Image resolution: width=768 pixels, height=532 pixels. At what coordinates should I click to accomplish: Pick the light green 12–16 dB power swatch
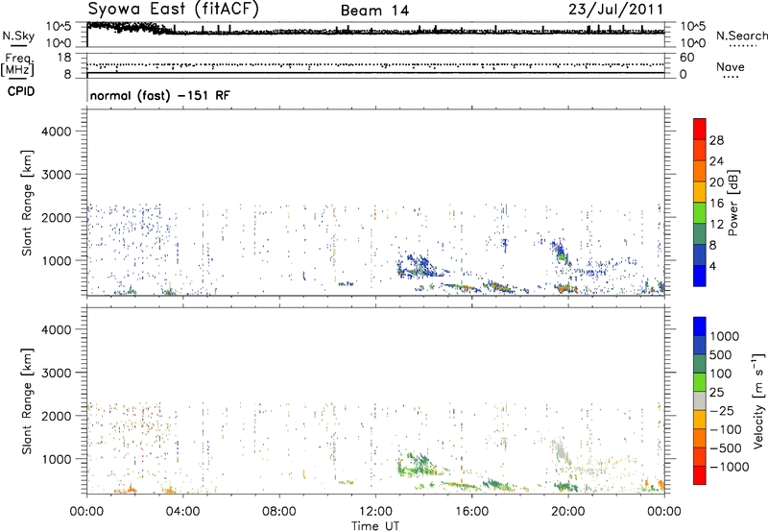tap(700, 212)
